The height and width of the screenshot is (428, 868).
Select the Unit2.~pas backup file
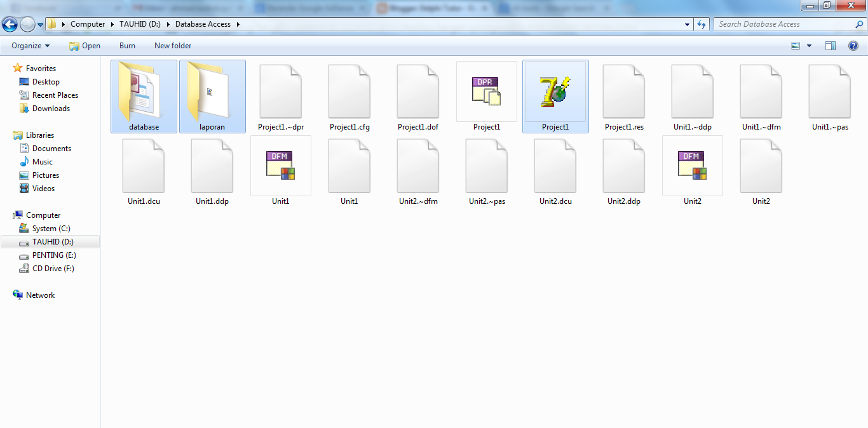click(x=486, y=166)
